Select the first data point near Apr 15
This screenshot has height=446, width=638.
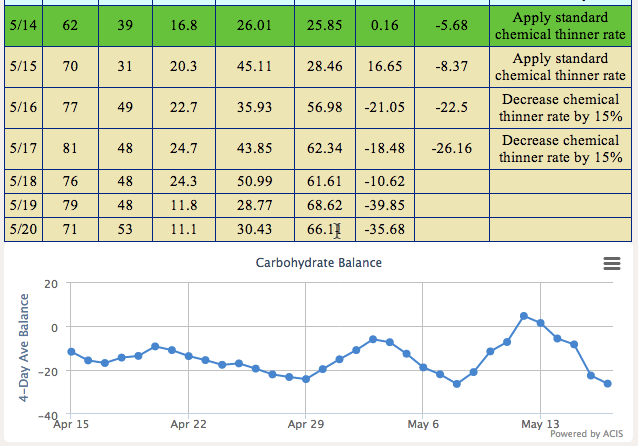click(71, 351)
